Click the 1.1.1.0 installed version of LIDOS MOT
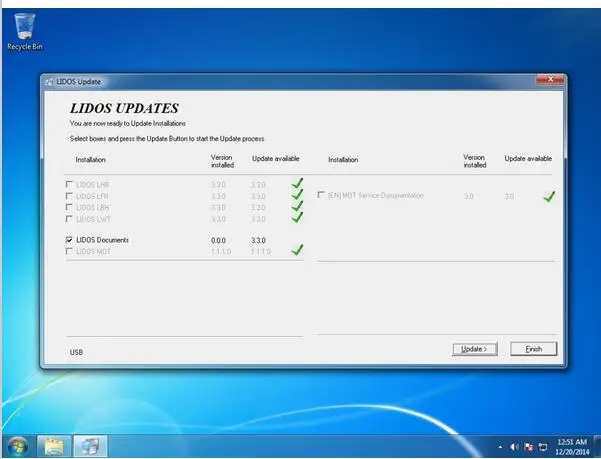The image size is (601, 459). pos(221,252)
